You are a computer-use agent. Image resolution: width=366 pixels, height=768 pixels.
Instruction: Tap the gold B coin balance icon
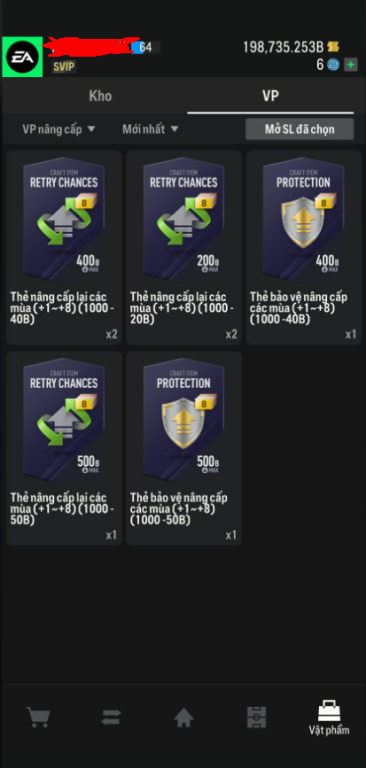334,47
